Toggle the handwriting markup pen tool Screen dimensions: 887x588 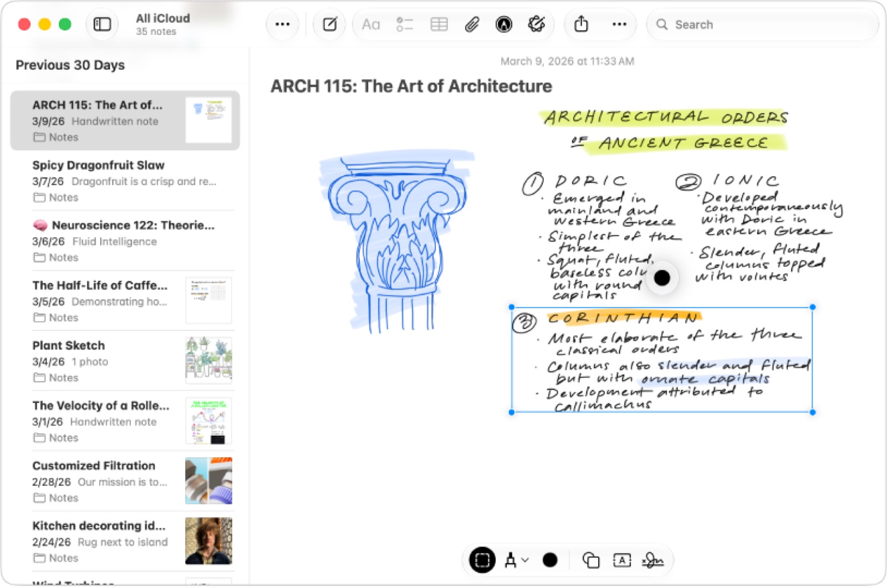point(504,24)
